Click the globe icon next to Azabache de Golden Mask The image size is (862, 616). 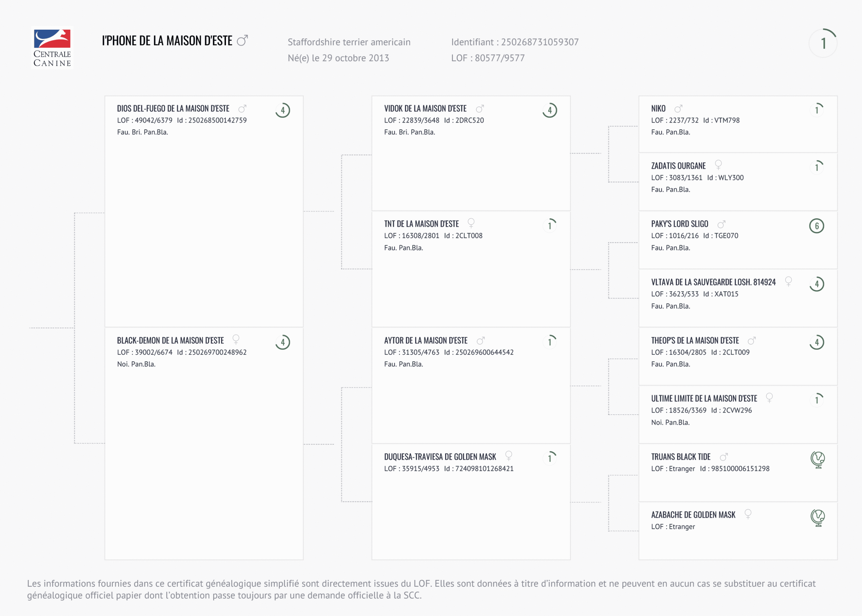(x=818, y=518)
